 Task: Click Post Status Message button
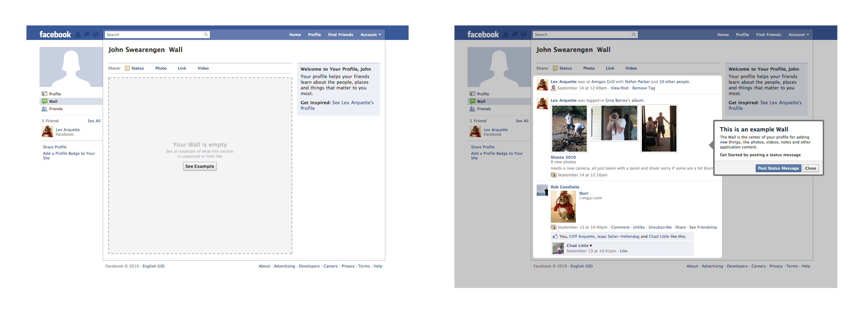[x=778, y=168]
